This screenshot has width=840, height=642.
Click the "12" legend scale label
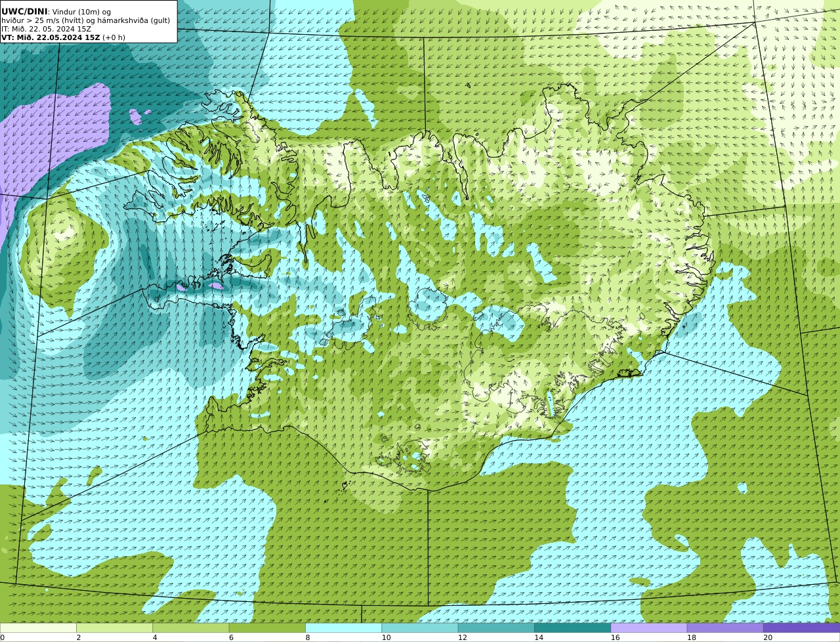[x=462, y=637]
